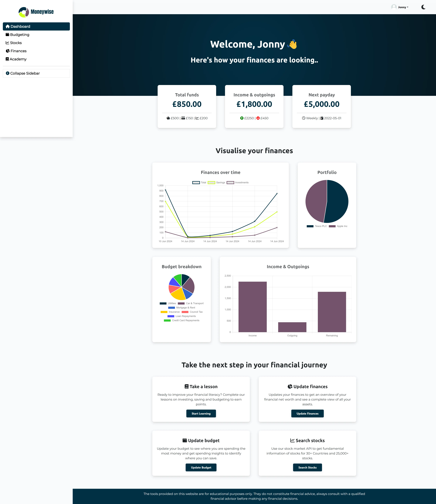Image resolution: width=436 pixels, height=504 pixels.
Task: Click the pie icon beside Update finances heading
Action: [290, 386]
